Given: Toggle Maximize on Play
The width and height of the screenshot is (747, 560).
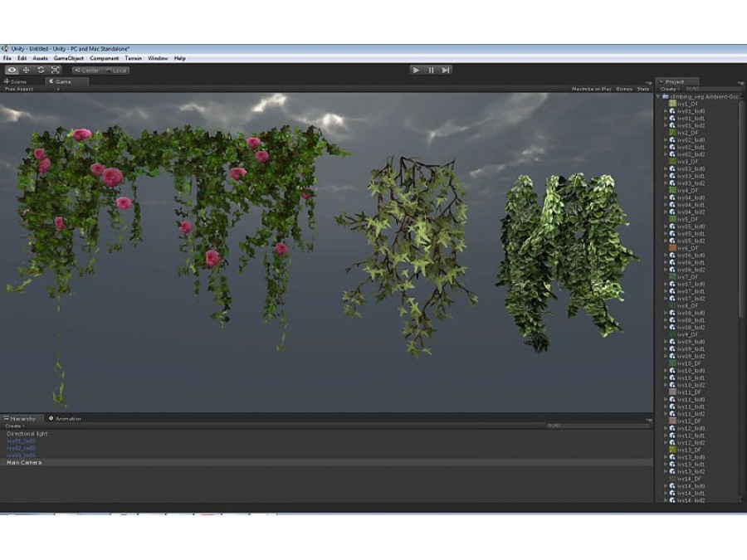Looking at the screenshot, I should (591, 89).
